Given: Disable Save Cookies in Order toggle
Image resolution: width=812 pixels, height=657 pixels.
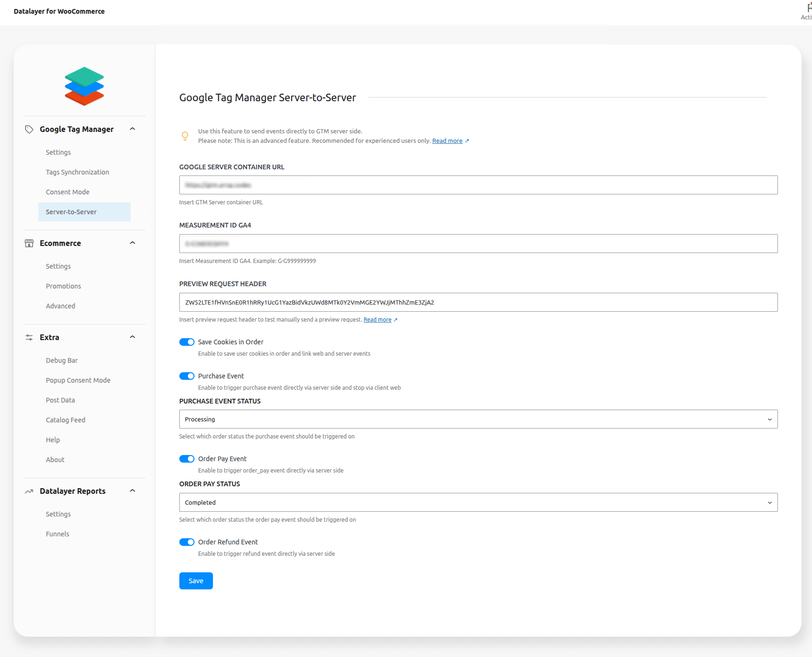Looking at the screenshot, I should (x=187, y=342).
